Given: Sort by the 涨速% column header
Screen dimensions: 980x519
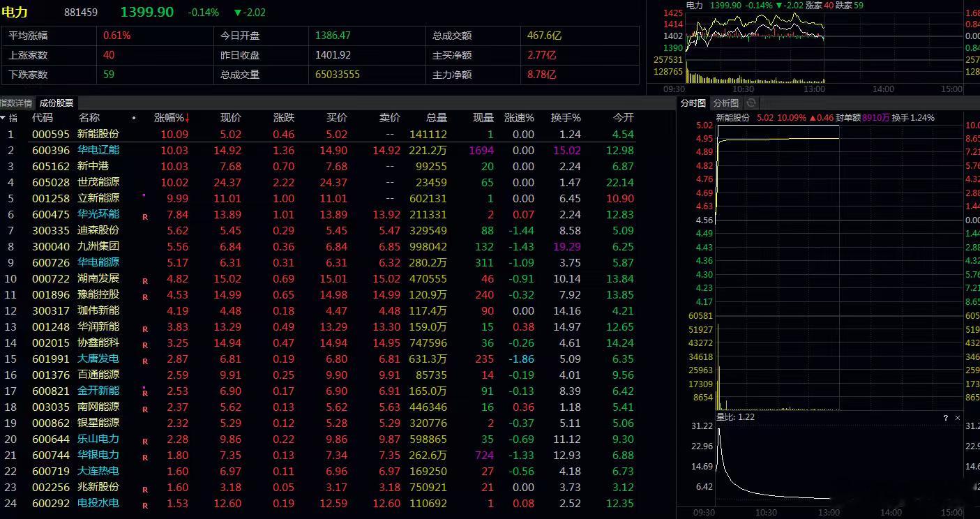Looking at the screenshot, I should tap(519, 118).
